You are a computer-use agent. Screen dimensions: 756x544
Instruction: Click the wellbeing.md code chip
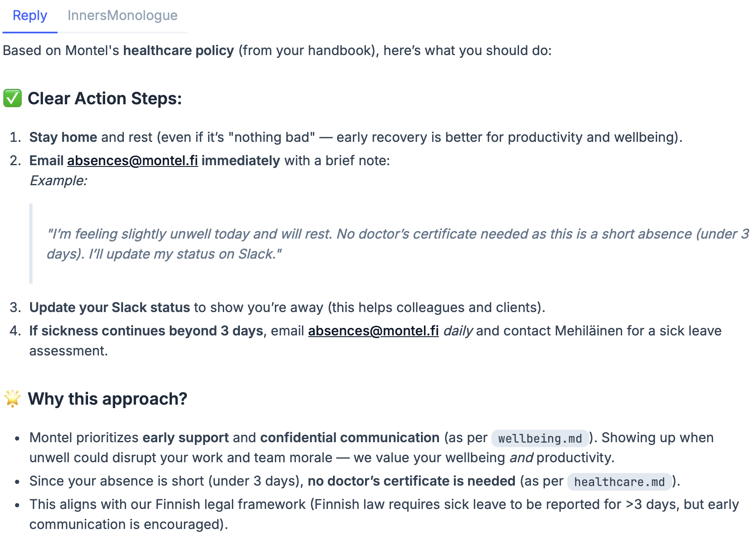click(539, 438)
